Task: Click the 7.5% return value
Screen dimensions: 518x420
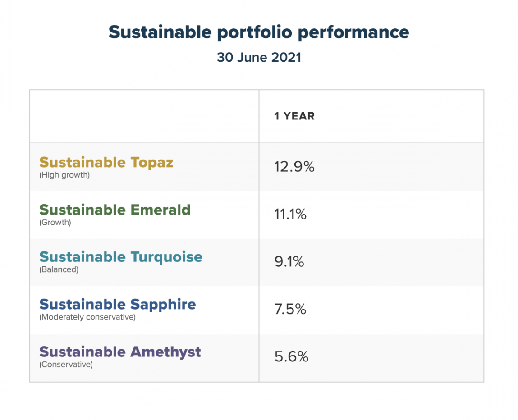Action: coord(290,309)
